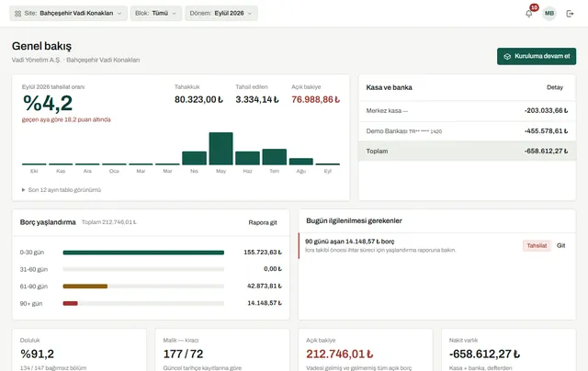The height and width of the screenshot is (371, 588).
Task: Click Tahakkuk amount 80.323,00 ₺
Action: pos(198,100)
